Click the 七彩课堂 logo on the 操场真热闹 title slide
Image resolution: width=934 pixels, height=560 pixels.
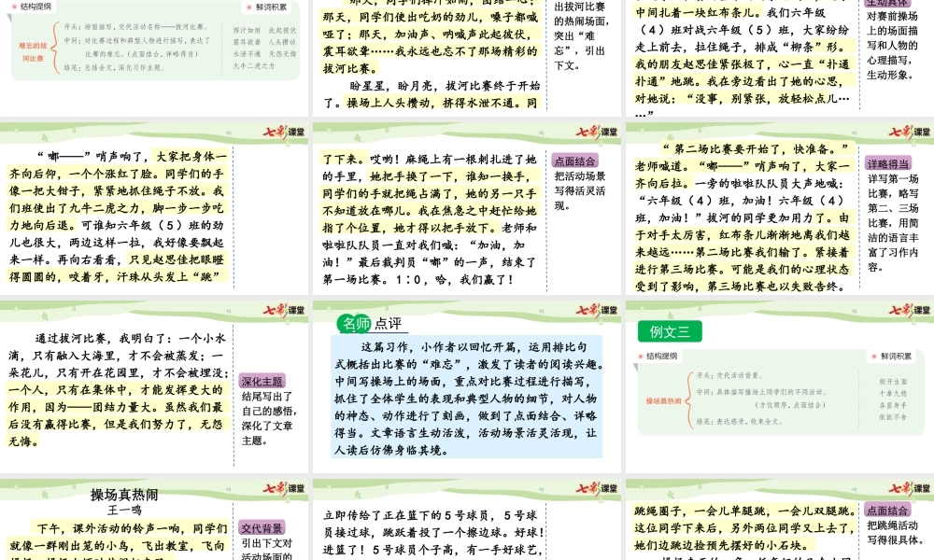(x=284, y=489)
